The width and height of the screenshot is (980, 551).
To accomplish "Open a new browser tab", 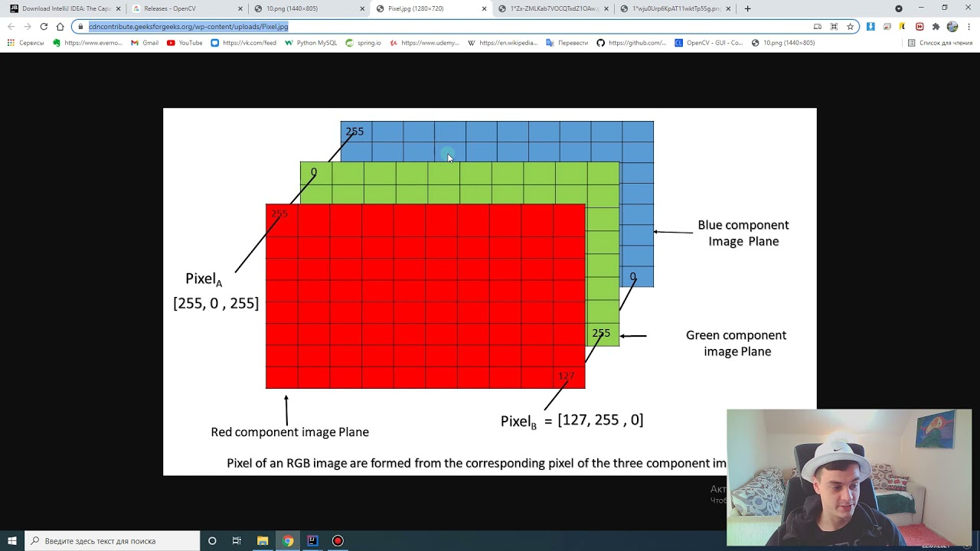I will (x=747, y=8).
